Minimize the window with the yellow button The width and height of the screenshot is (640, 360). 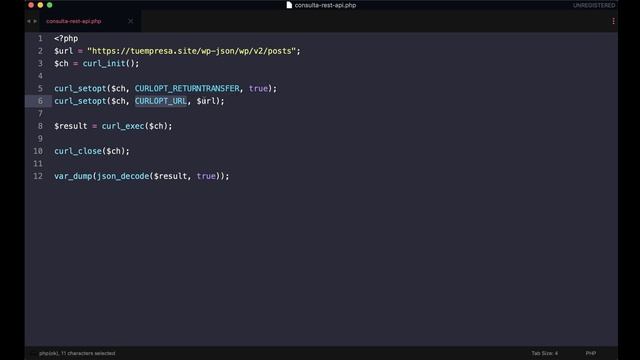click(40, 5)
